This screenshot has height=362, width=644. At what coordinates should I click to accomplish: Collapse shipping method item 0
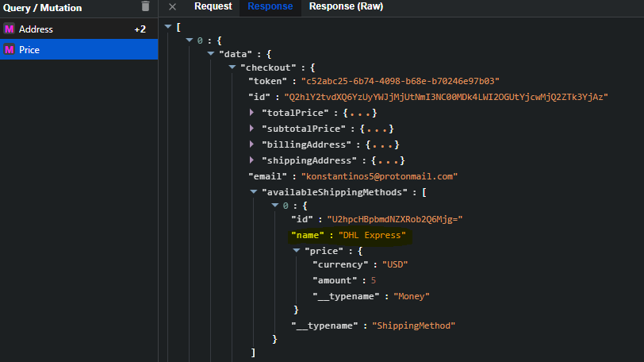tap(275, 205)
